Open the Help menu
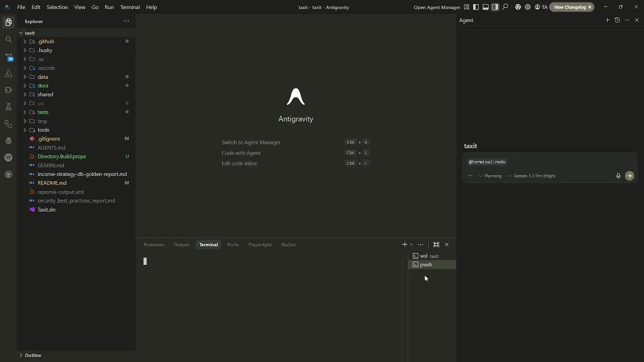This screenshot has height=362, width=644. [151, 7]
